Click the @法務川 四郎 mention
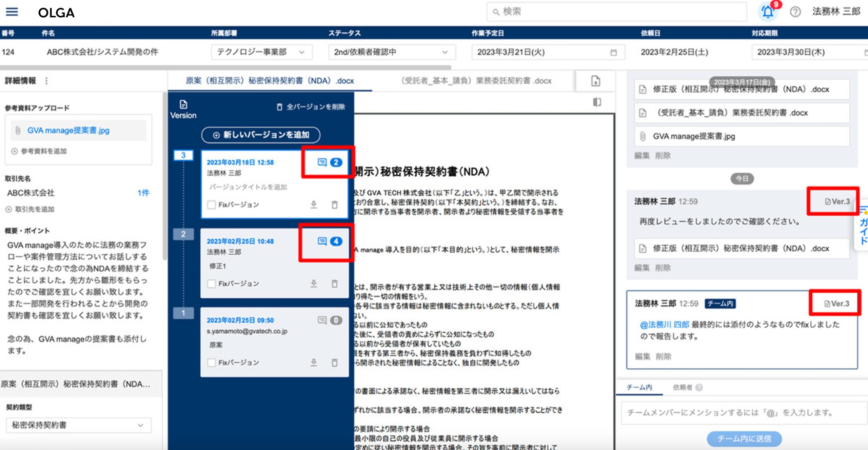868x450 pixels. click(x=664, y=325)
